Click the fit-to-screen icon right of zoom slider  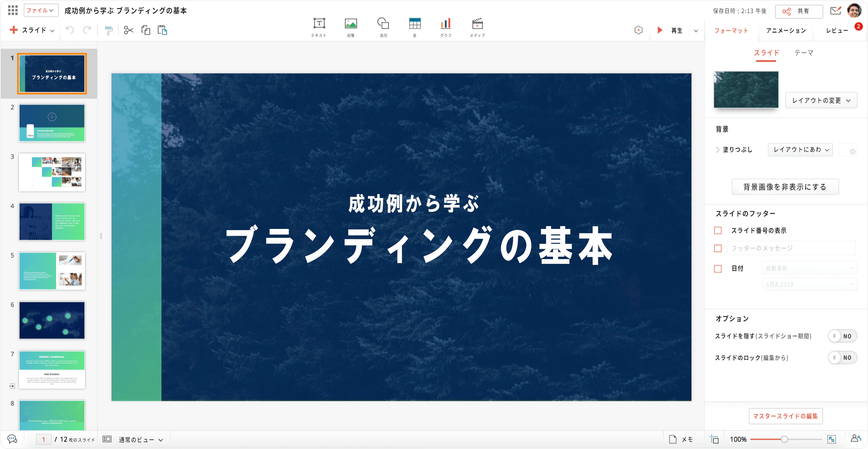coord(832,439)
